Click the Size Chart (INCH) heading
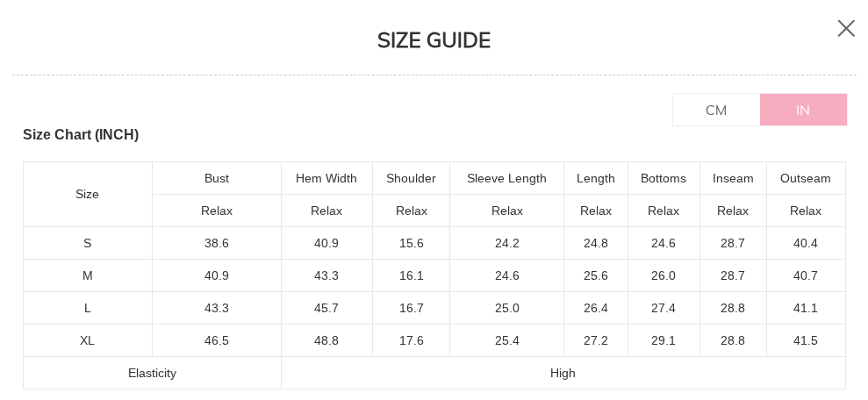Viewport: 868px width, 400px height. [81, 134]
